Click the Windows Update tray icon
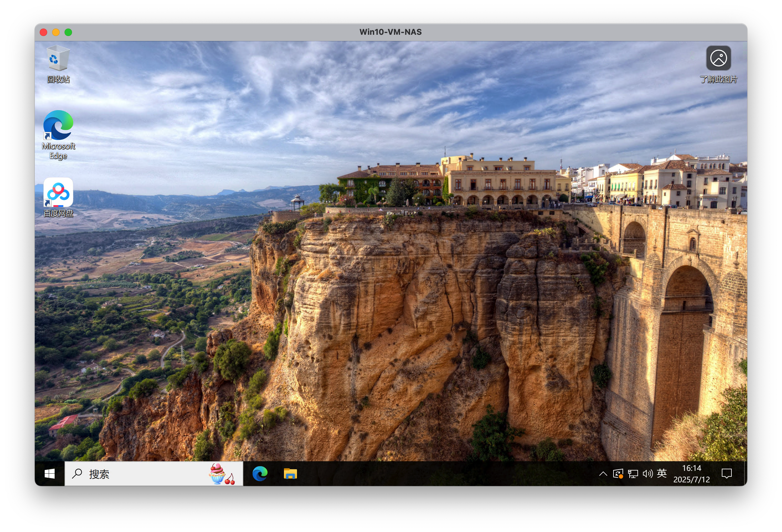 (618, 474)
